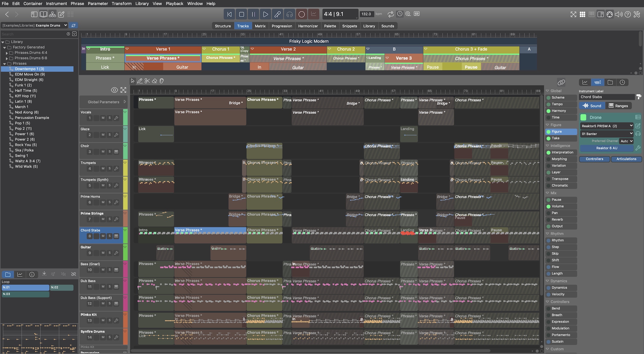
Task: Click the speaker audio icon
Action: [619, 14]
